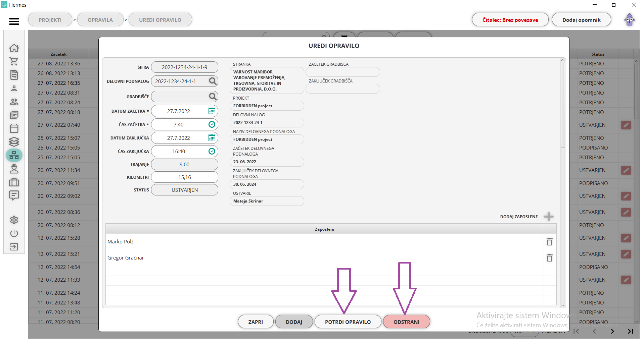The image size is (644, 344).
Task: Edit the 12. 07. 2022 15:28 row
Action: (x=626, y=238)
